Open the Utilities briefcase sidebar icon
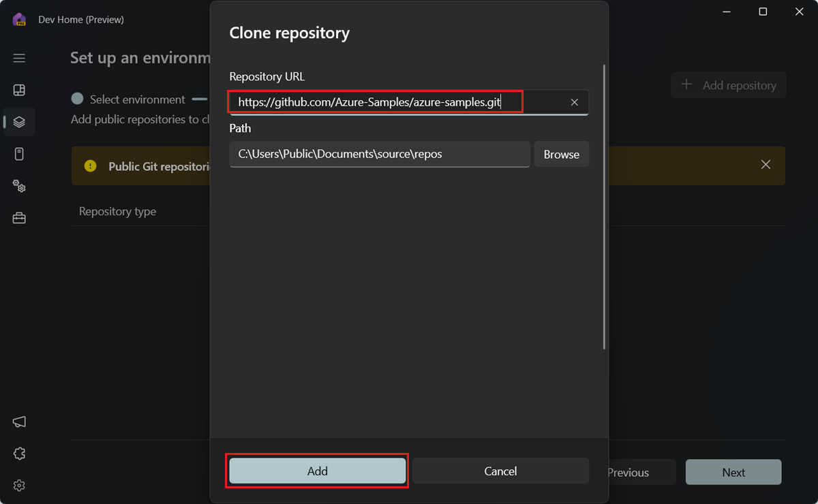The image size is (818, 504). point(19,218)
